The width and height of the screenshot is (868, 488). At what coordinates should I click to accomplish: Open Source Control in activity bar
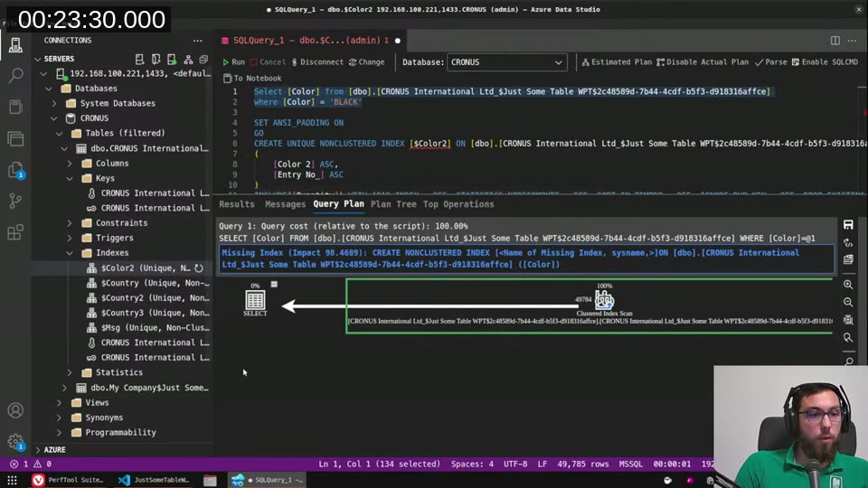click(x=15, y=201)
